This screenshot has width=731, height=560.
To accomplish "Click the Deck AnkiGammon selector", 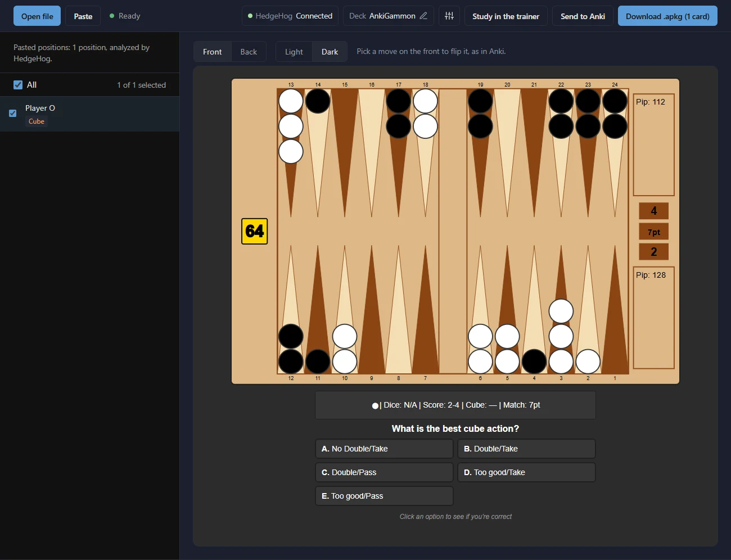I will (388, 16).
